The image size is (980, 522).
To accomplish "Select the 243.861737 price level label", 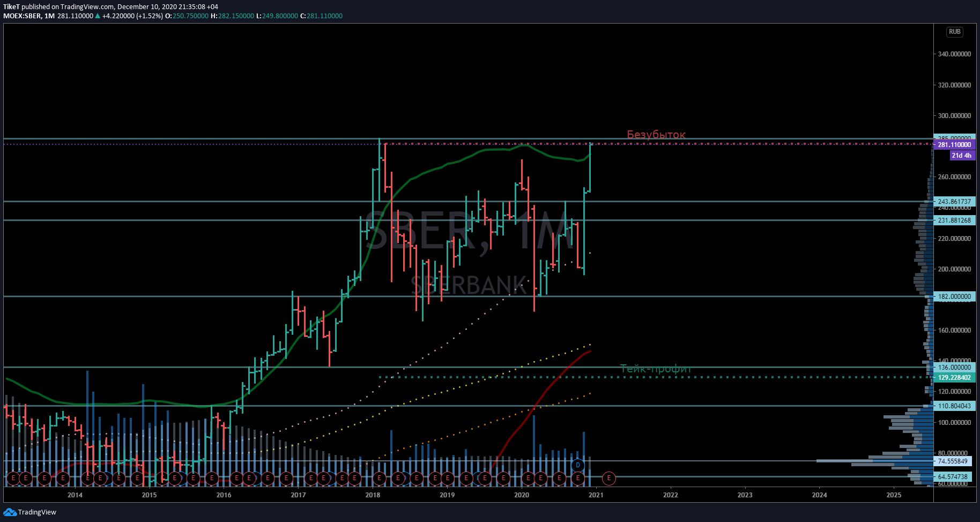I will tap(954, 202).
